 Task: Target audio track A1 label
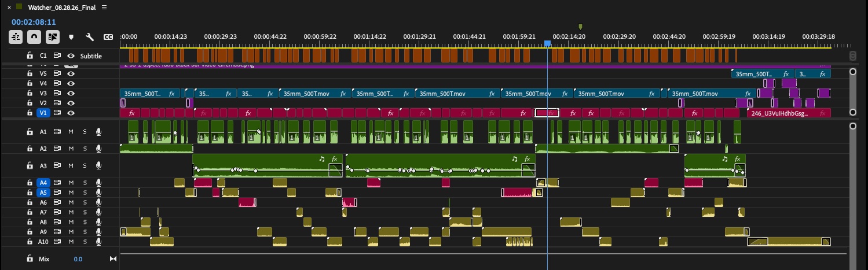tap(43, 132)
